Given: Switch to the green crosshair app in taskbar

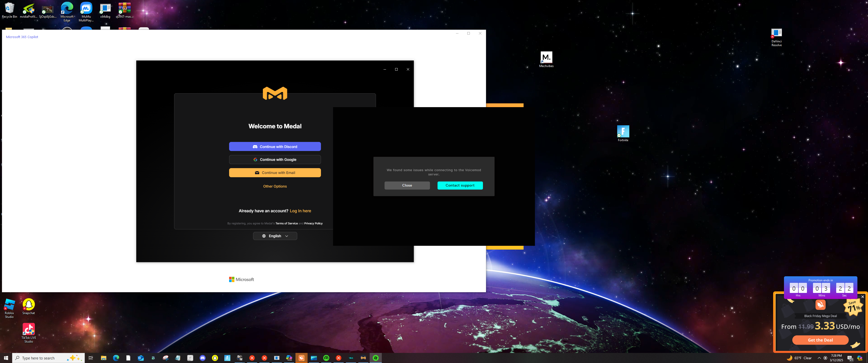Looking at the screenshot, I should point(376,358).
